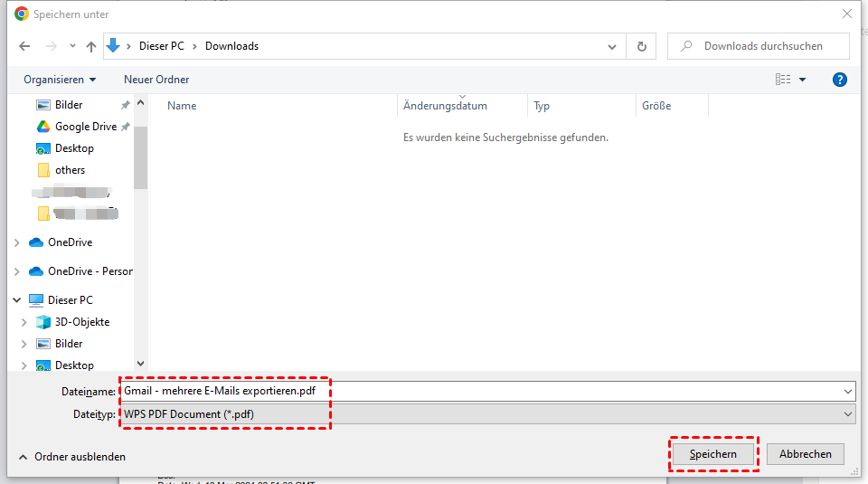Expand Bilder under Dieser PC
Viewport: 868px width, 484px height.
pos(24,344)
